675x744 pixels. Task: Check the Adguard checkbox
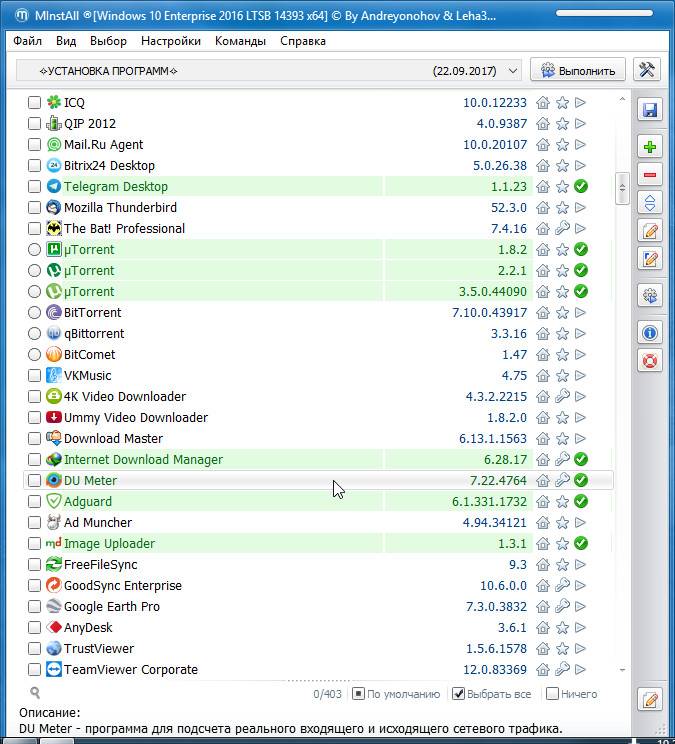pyautogui.click(x=34, y=502)
